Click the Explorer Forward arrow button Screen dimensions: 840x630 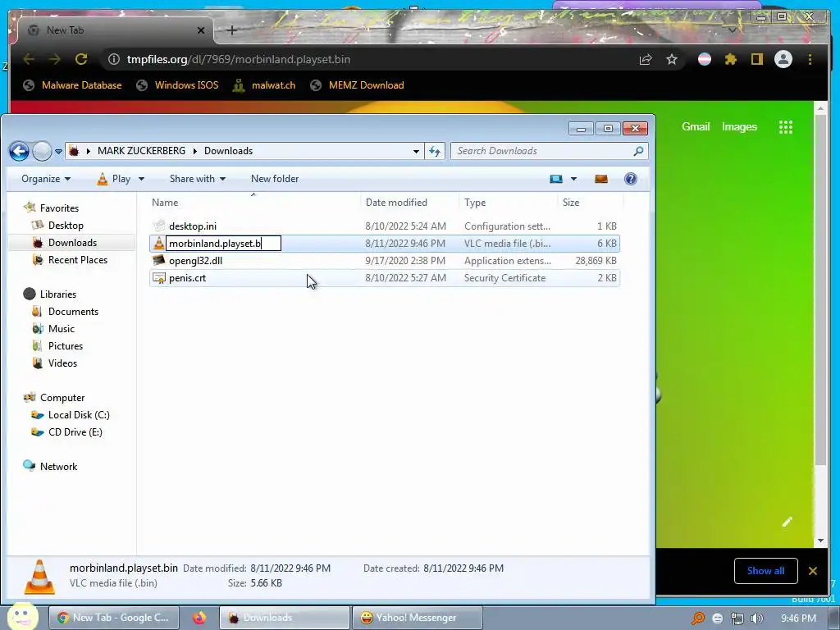pyautogui.click(x=43, y=151)
